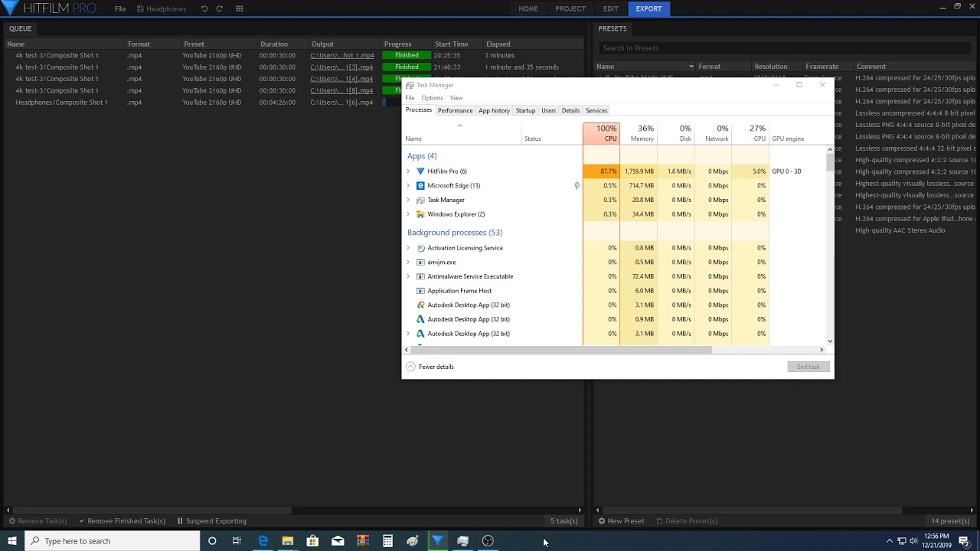Switch to the PROJECT tab
Image resolution: width=980 pixels, height=551 pixels.
[570, 8]
